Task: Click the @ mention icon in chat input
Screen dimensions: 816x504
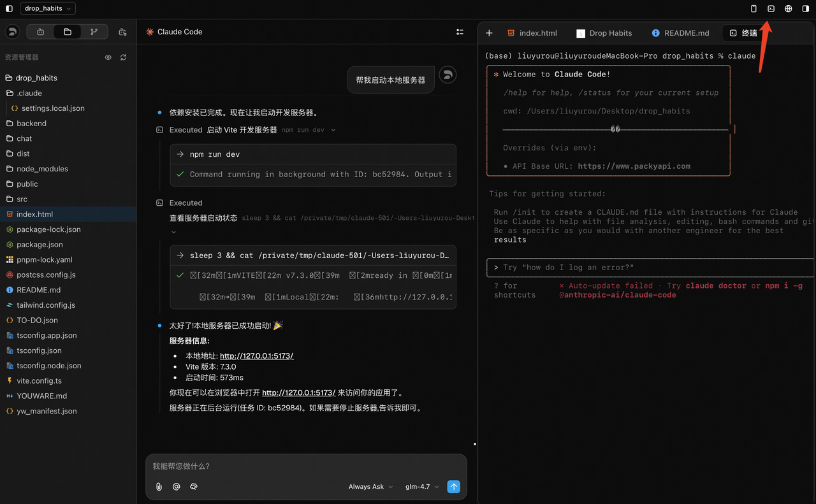Action: (177, 487)
